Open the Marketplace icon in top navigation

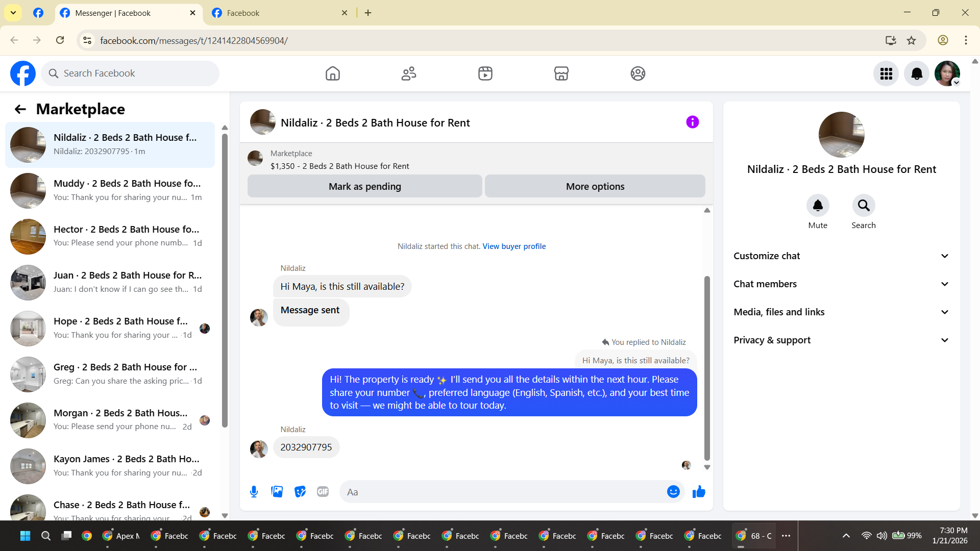pyautogui.click(x=561, y=73)
